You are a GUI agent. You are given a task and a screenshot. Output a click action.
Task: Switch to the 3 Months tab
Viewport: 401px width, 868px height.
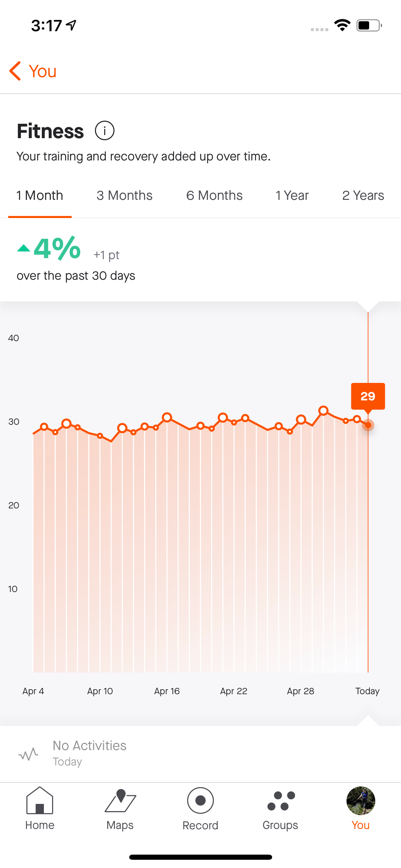tap(124, 195)
